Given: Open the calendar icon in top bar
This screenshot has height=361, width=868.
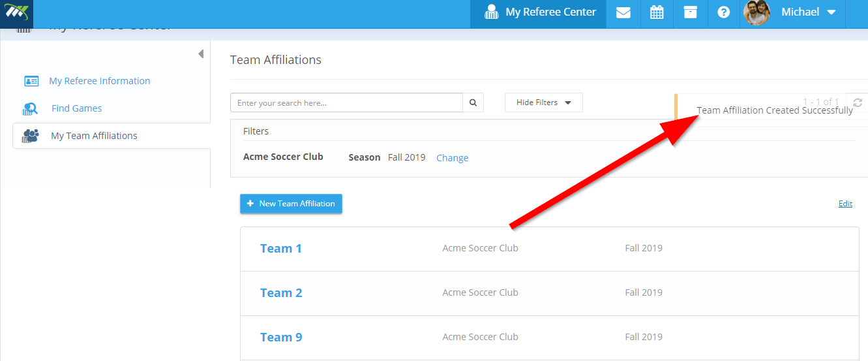Looking at the screenshot, I should pos(657,12).
